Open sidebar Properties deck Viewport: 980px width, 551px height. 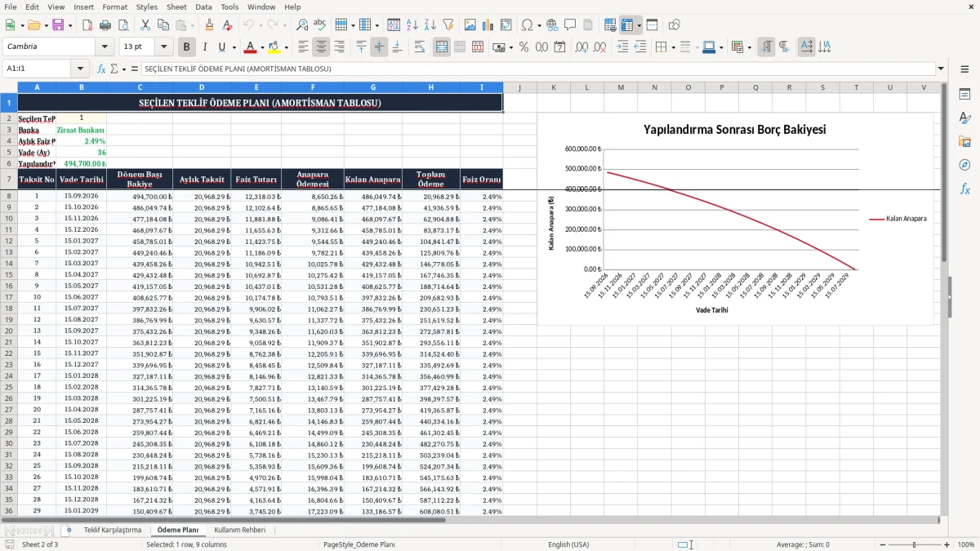964,94
